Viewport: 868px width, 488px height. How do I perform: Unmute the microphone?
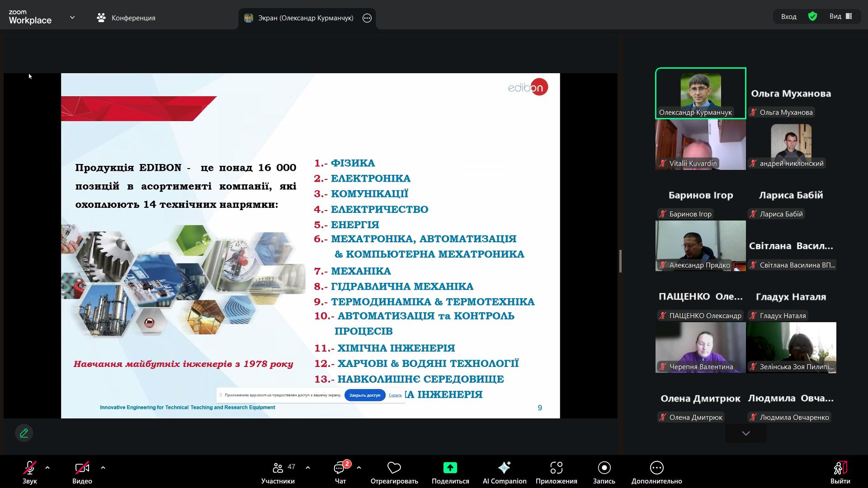coord(29,468)
